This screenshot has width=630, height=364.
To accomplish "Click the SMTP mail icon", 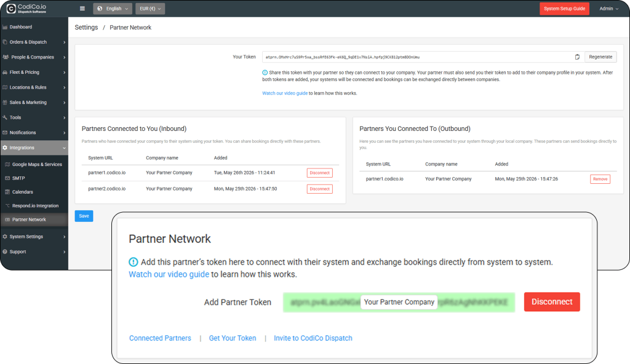I will coord(7,178).
